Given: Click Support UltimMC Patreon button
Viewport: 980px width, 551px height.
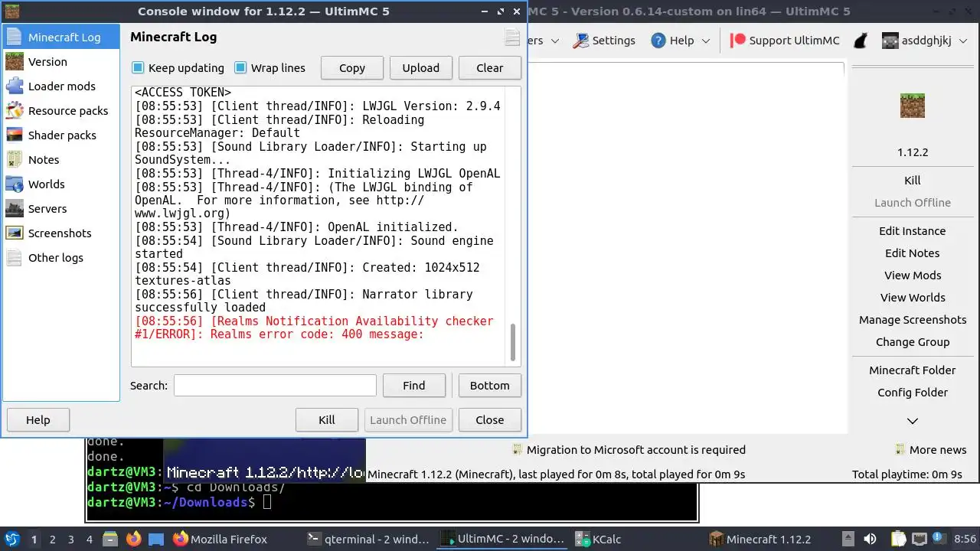Looking at the screenshot, I should [785, 41].
